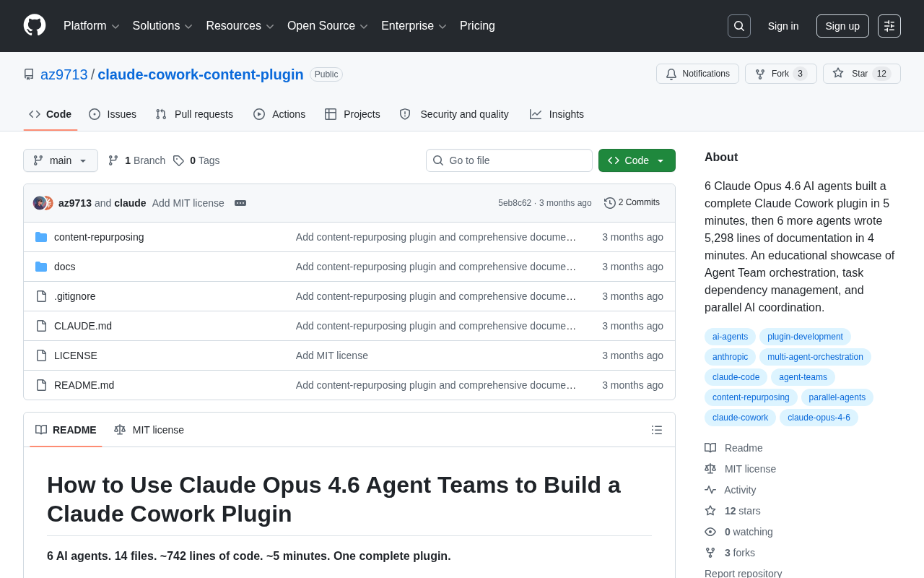924x578 pixels.
Task: Open the README outline list icon
Action: coord(657,430)
